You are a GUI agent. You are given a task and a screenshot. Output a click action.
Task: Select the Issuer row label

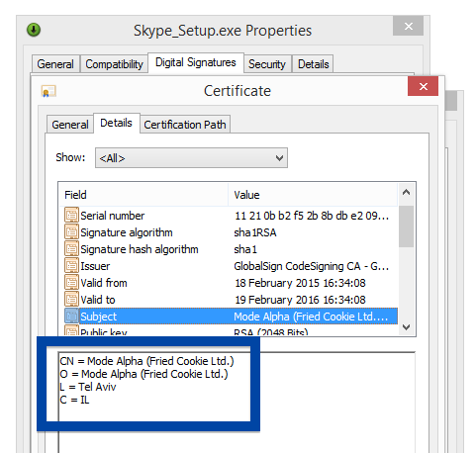pyautogui.click(x=95, y=266)
